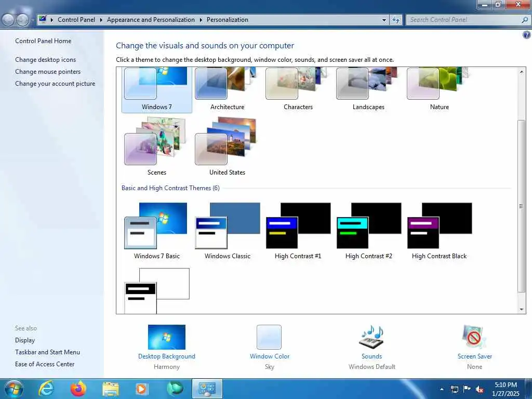The height and width of the screenshot is (399, 532).
Task: Open the Windows Start menu
Action: (14, 389)
